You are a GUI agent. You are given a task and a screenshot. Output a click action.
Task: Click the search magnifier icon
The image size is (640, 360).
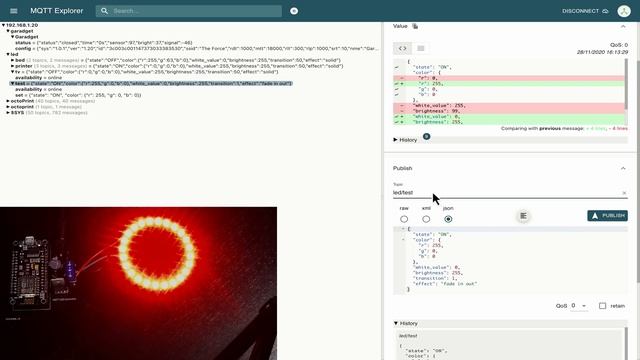point(104,11)
